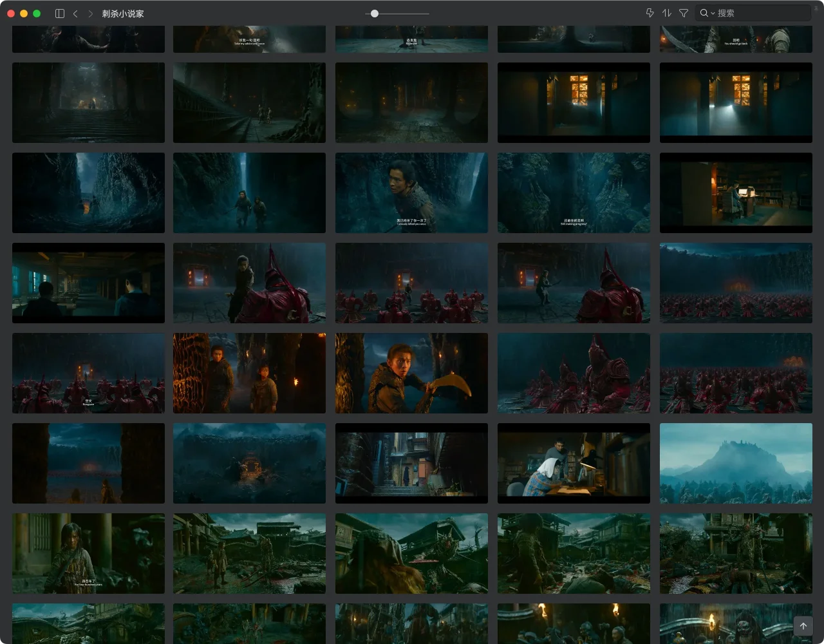Select the man at computer desk in library still
824x644 pixels.
pyautogui.click(x=736, y=193)
